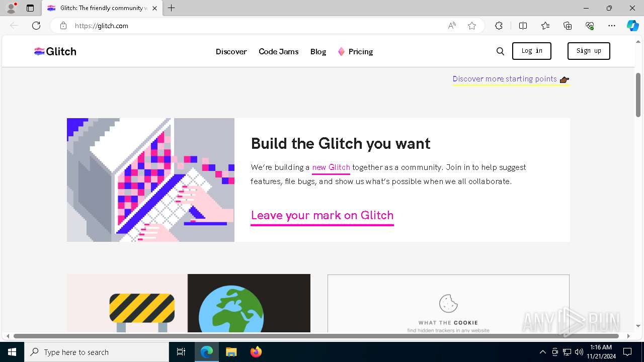Screen dimensions: 644x362
Task: Open the notification center
Action: tap(627, 352)
